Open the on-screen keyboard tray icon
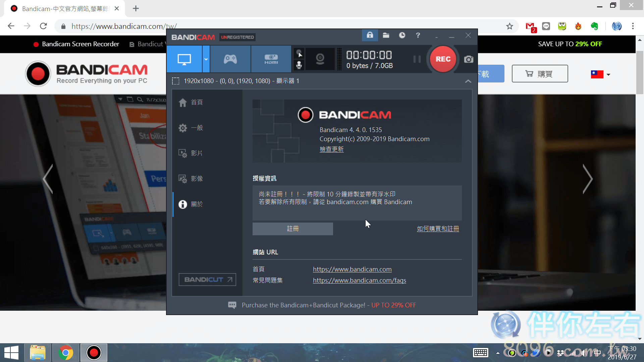This screenshot has width=644, height=362. pos(480,353)
